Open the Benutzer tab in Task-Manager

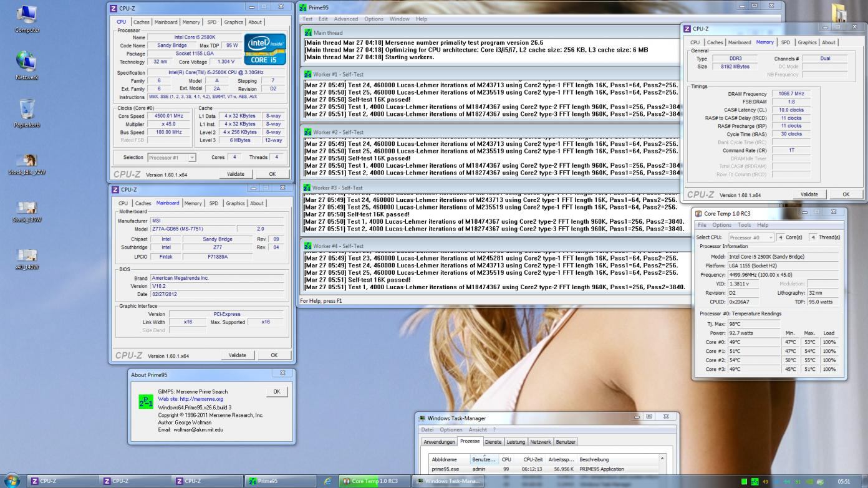click(566, 441)
